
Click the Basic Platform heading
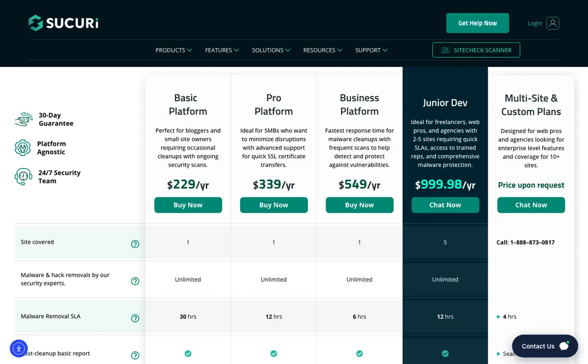(x=188, y=105)
